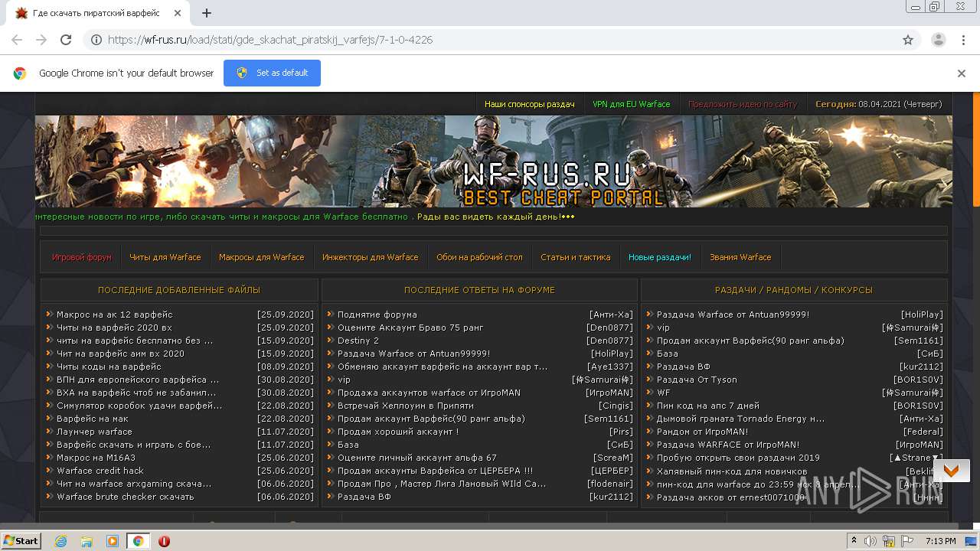Click the [HoliPlay] author tag in right column
This screenshot has height=551, width=980.
(x=922, y=315)
